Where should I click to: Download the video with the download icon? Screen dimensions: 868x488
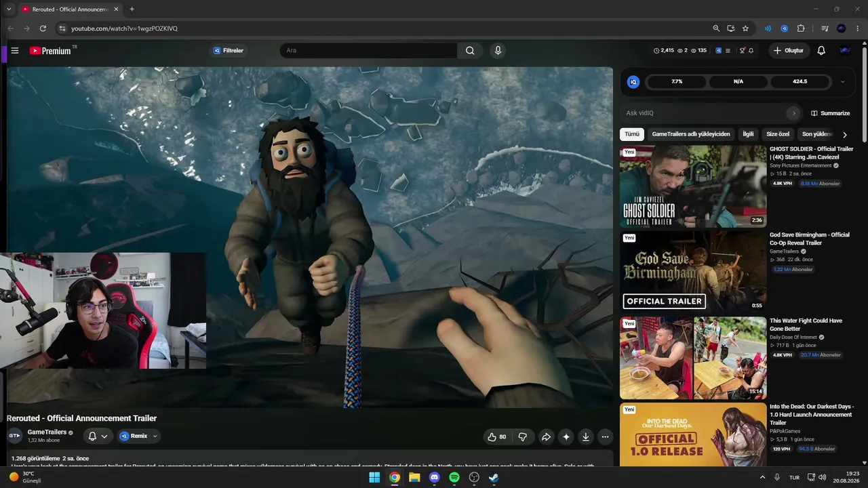586,437
